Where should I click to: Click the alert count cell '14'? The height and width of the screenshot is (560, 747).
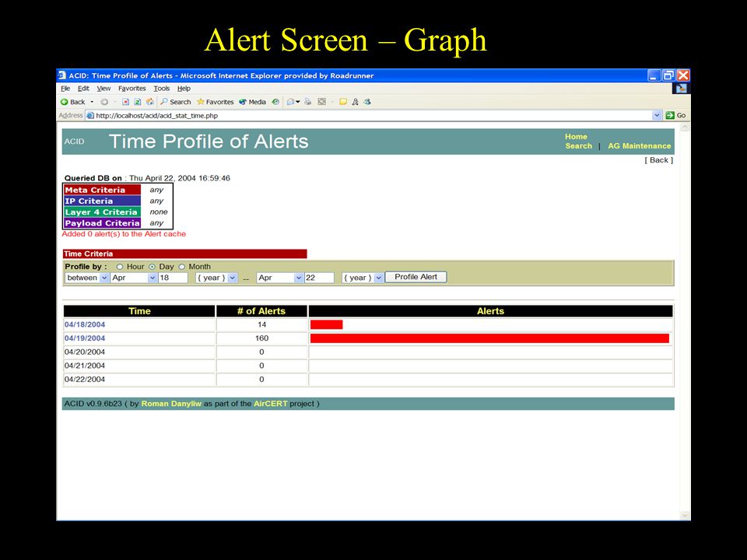[x=261, y=325]
